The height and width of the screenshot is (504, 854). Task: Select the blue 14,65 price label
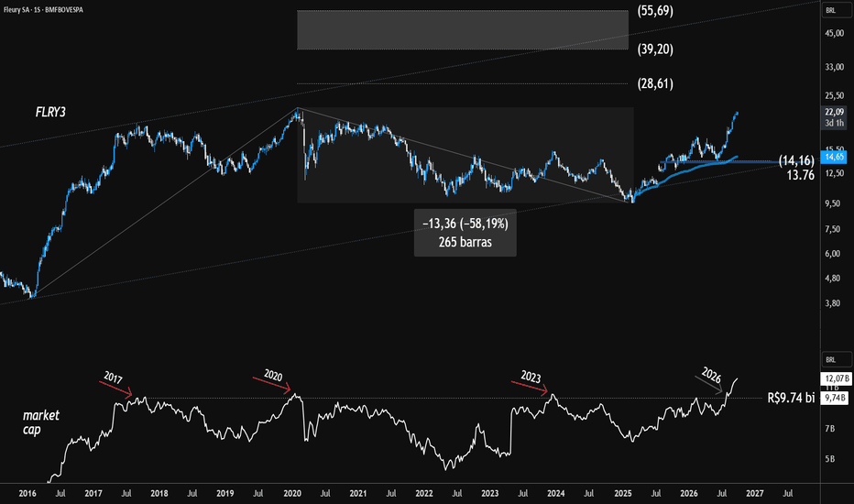click(834, 157)
